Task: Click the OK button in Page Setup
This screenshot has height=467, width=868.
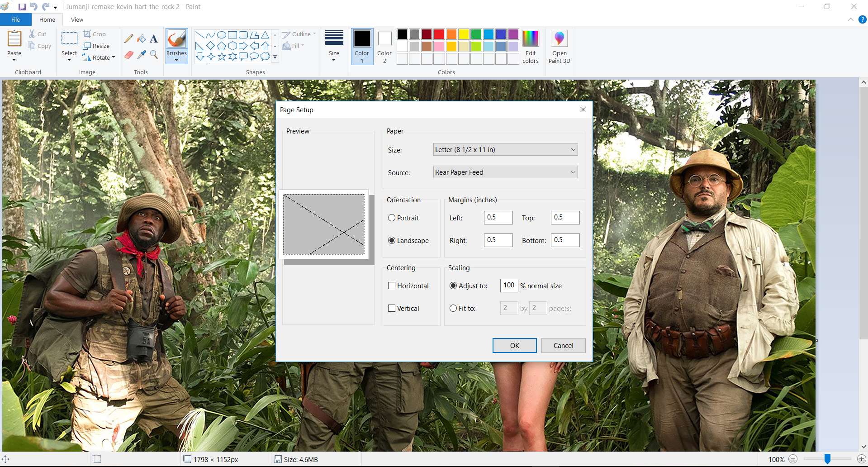Action: pyautogui.click(x=514, y=345)
